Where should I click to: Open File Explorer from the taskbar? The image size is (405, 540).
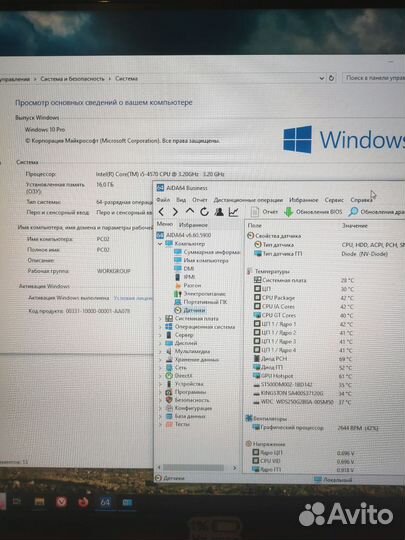click(x=40, y=502)
